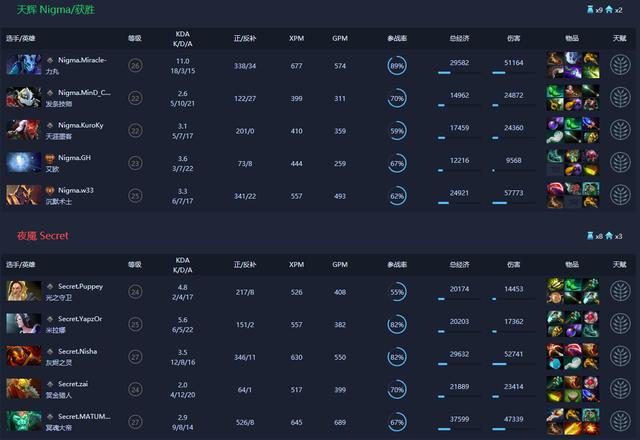Open player profile Secret.MATUM
The width and height of the screenshot is (640, 440).
tap(84, 416)
